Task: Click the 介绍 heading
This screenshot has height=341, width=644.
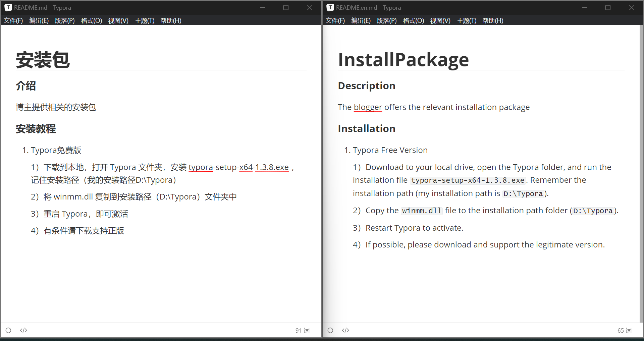Action: 26,86
